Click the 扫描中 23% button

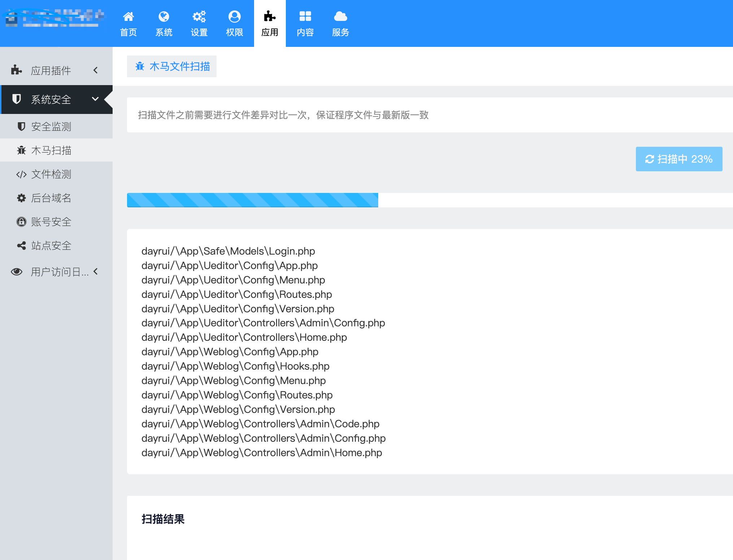pyautogui.click(x=679, y=159)
